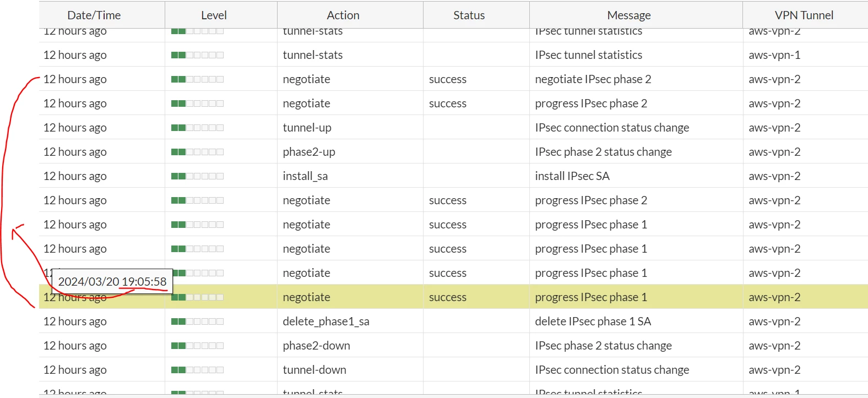Screen dimensions: 868x398
Task: Select the phase2-down action entry
Action: point(317,346)
